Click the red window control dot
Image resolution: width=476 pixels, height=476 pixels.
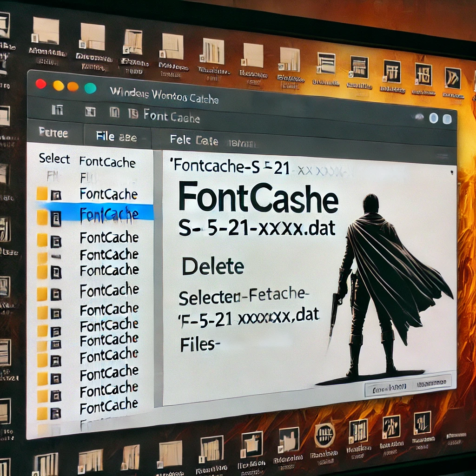pyautogui.click(x=41, y=84)
